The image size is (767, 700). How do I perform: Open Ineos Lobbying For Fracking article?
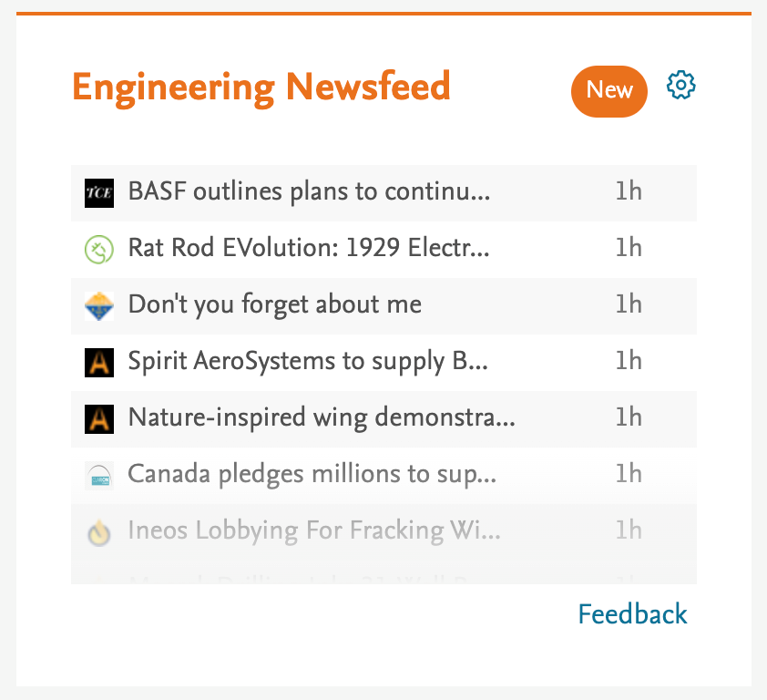coord(313,530)
